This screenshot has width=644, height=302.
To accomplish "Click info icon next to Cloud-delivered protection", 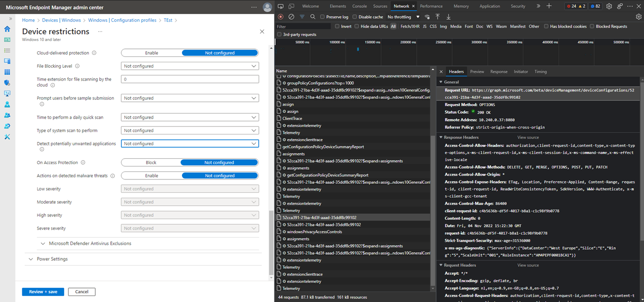I will pyautogui.click(x=94, y=53).
